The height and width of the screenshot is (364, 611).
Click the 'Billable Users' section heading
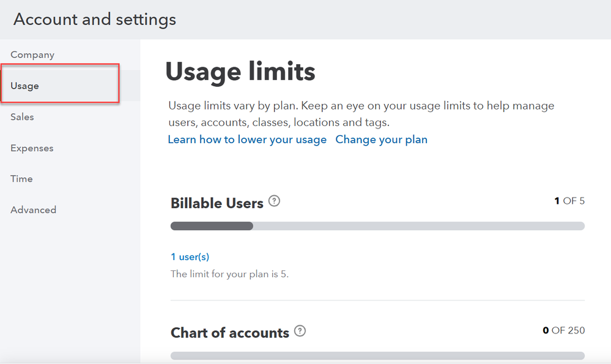(217, 203)
